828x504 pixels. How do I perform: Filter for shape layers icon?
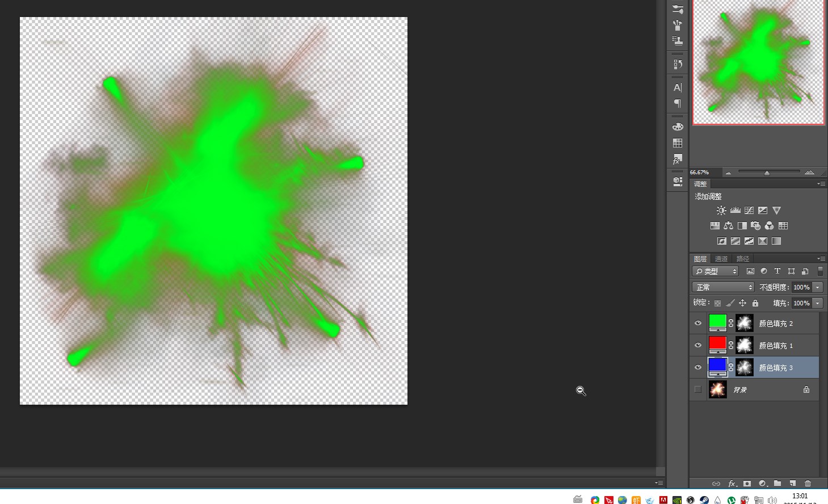click(791, 271)
